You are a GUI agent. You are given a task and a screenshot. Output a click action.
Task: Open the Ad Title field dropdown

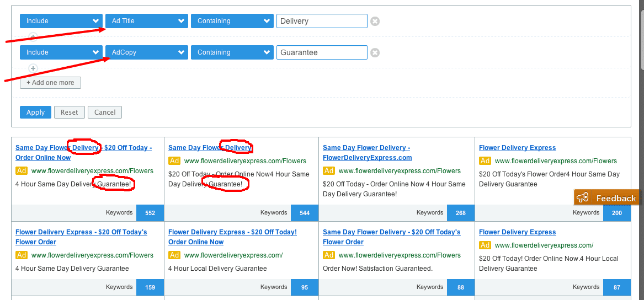click(x=146, y=21)
